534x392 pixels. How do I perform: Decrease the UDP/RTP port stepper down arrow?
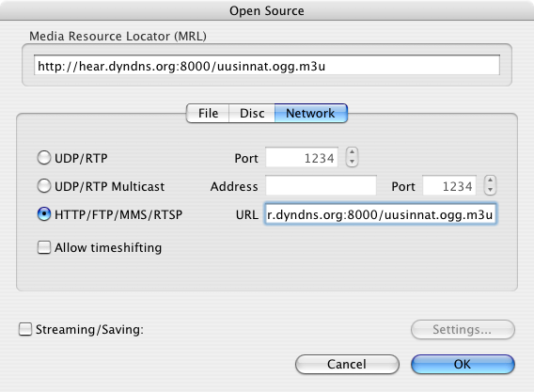(x=353, y=162)
